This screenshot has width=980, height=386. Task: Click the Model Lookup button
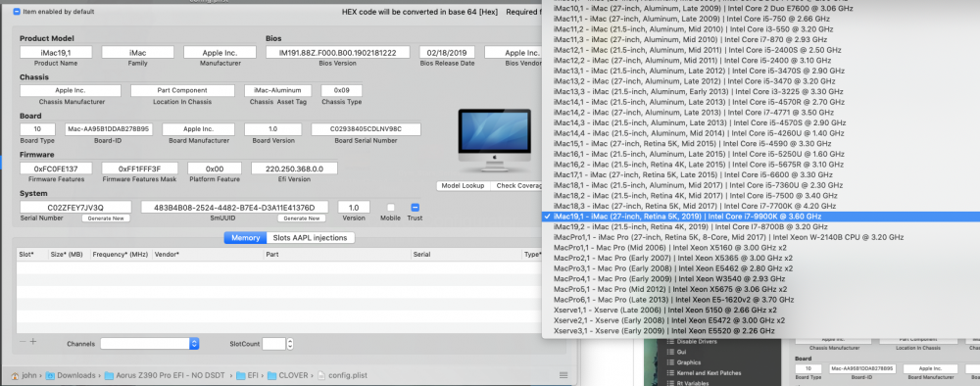tap(464, 185)
